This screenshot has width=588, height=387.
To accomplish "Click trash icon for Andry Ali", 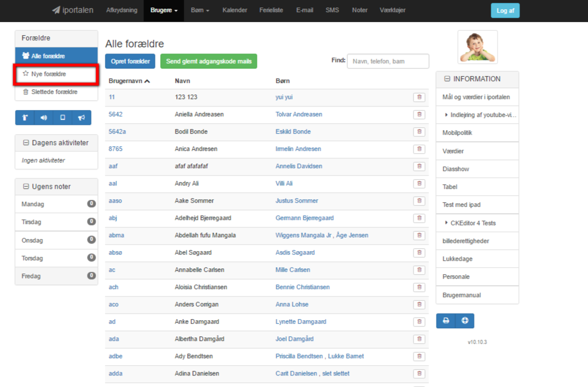I will tap(419, 183).
